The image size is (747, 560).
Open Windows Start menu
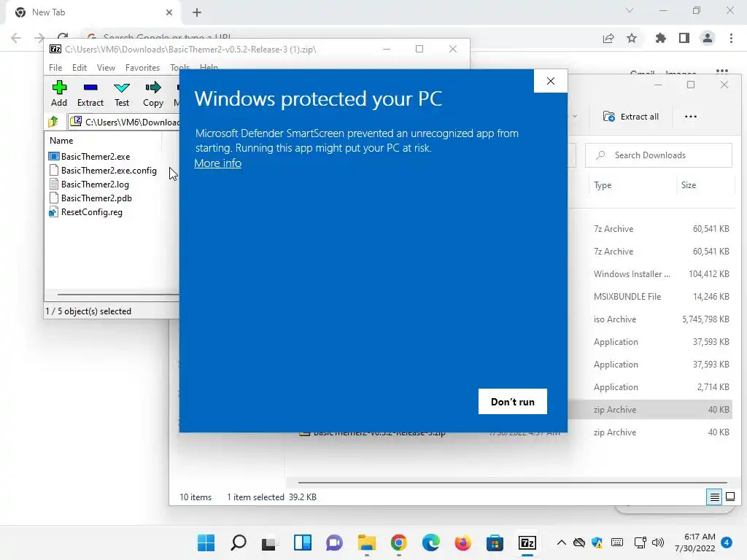tap(206, 542)
